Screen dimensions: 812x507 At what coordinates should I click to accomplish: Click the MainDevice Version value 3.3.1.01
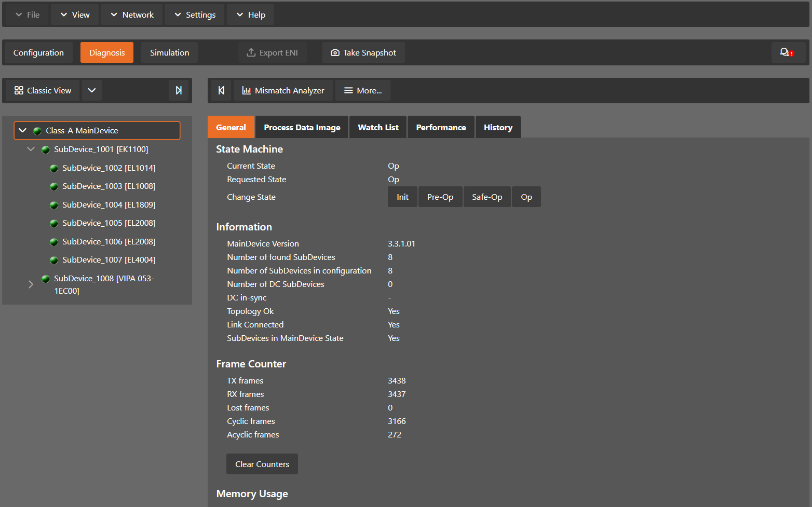(401, 243)
